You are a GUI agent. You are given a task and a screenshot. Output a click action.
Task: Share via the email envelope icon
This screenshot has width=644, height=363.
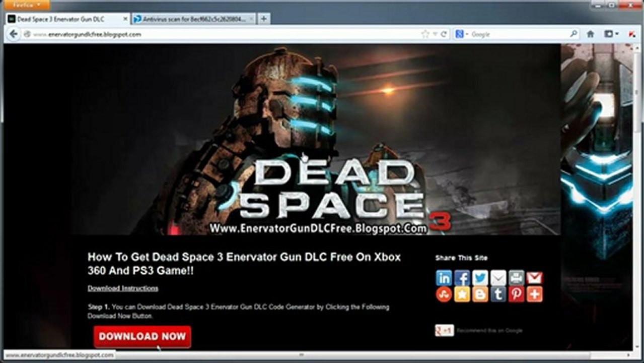point(498,278)
